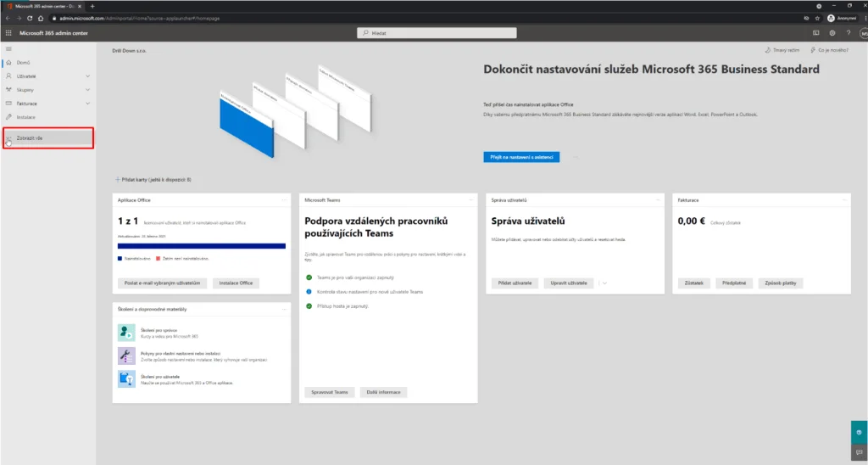Screen dimensions: 868x465
Task: Expand the Fakturace menu chevron
Action: tap(87, 104)
